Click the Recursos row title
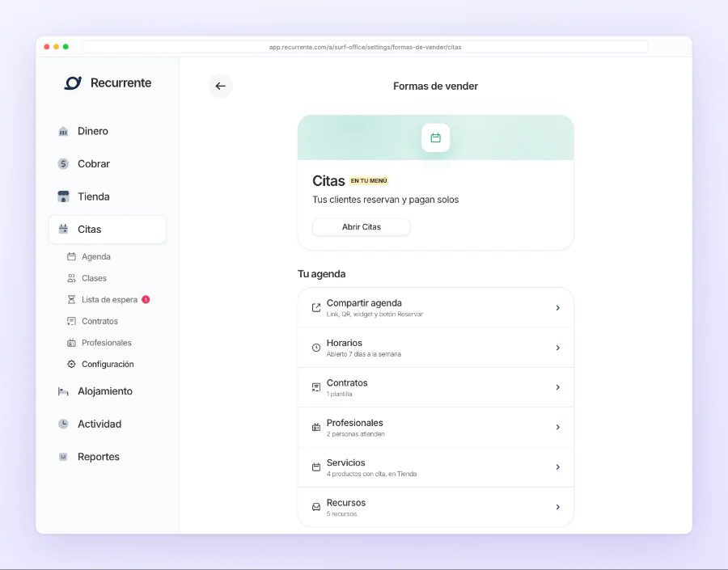 point(346,503)
